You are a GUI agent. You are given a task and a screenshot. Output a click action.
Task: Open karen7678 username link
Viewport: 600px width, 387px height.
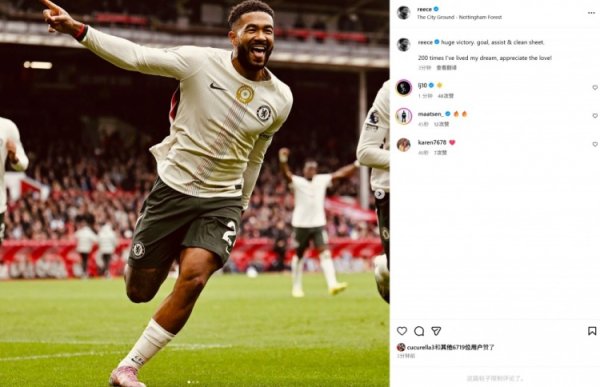pyautogui.click(x=432, y=142)
